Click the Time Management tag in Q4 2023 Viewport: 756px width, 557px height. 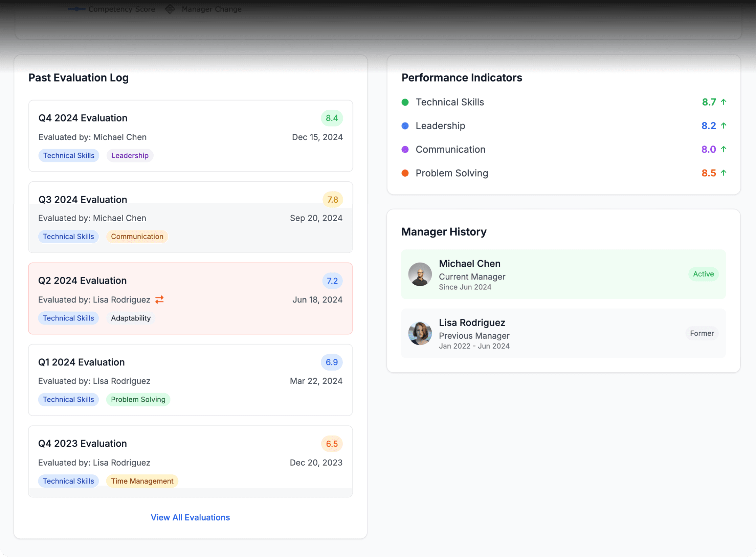(x=142, y=481)
